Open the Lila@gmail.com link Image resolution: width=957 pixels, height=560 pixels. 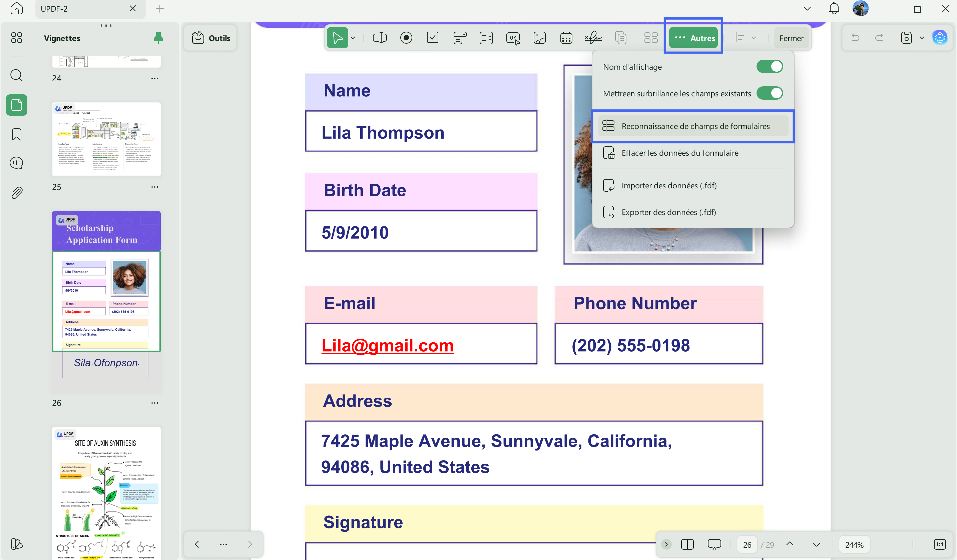click(387, 345)
